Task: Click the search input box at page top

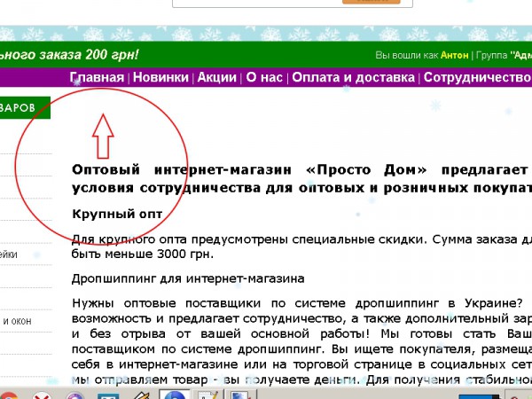Action: click(257, 3)
